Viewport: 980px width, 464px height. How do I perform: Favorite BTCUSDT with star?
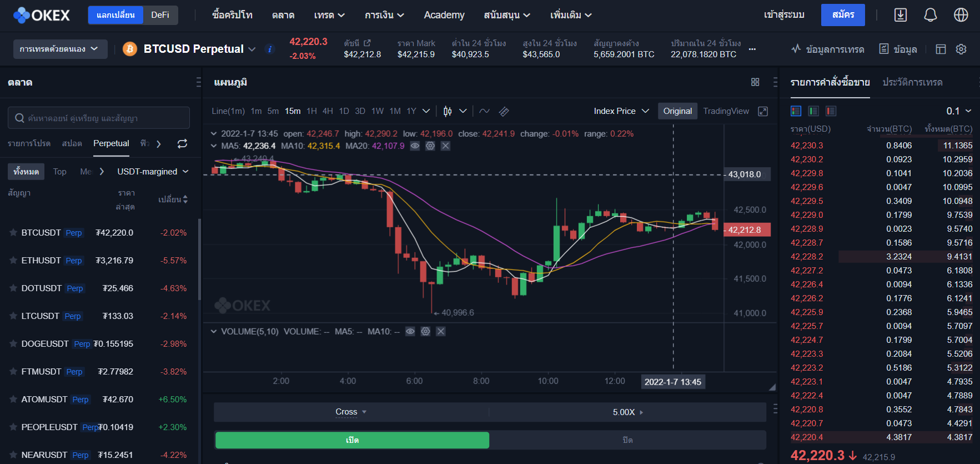[x=13, y=233]
